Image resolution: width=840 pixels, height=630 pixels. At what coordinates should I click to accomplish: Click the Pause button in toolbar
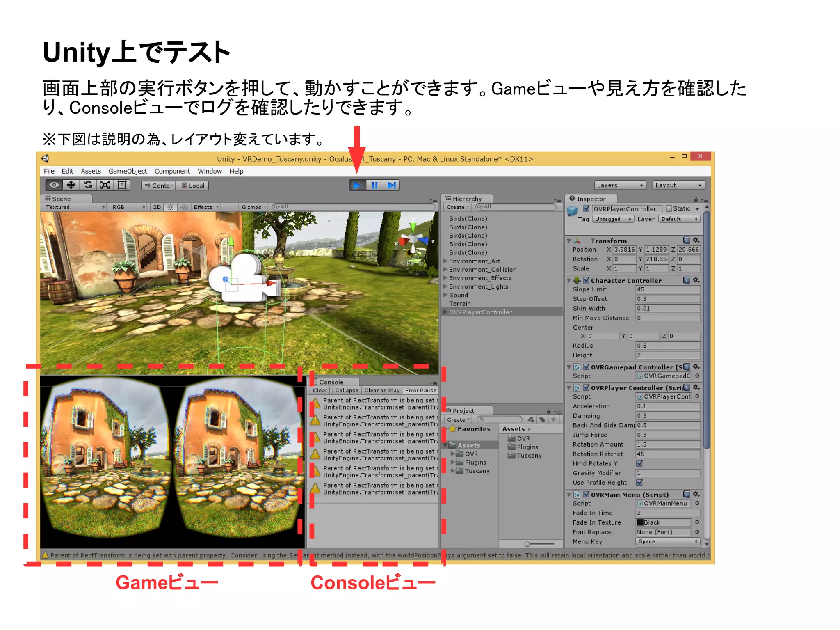(374, 186)
